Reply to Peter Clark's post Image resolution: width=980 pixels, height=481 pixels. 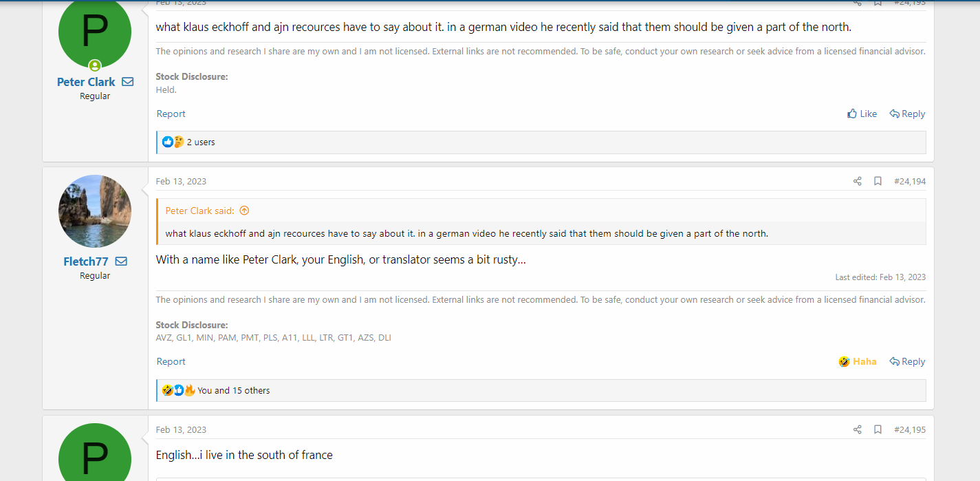(907, 114)
